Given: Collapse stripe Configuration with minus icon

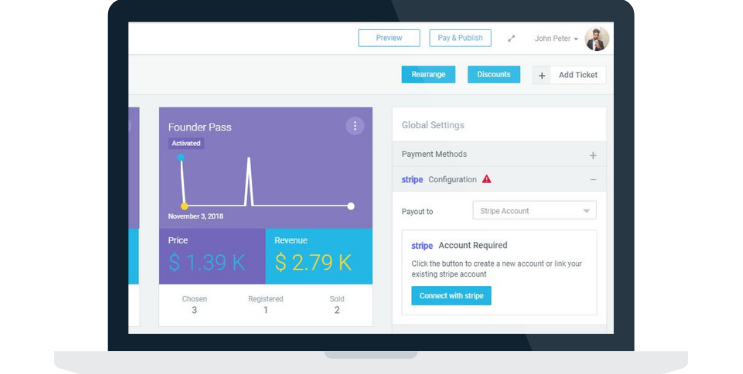Looking at the screenshot, I should [593, 180].
